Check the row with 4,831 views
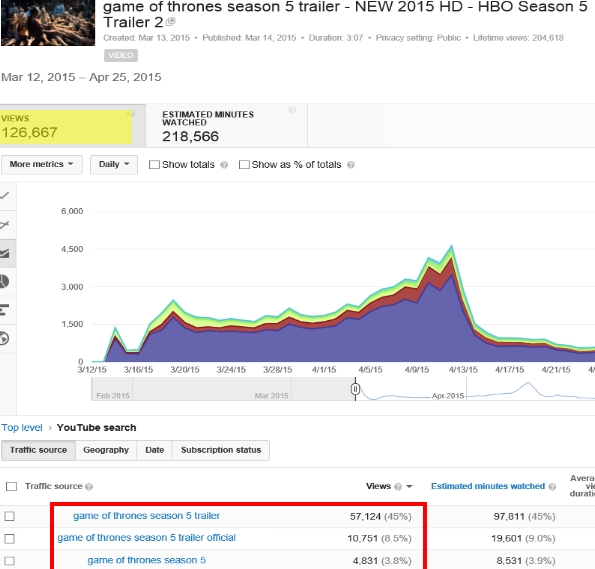Screen dimensions: 595x569 [x=9, y=561]
